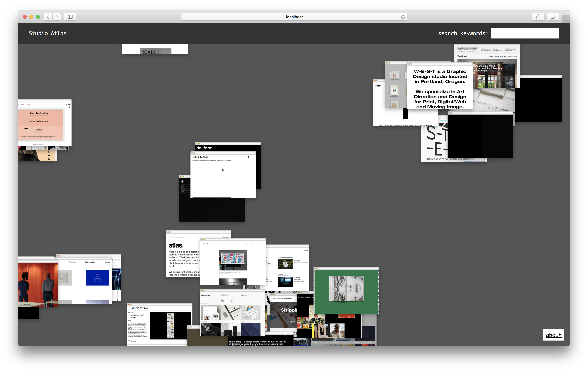Open the W-E-S-T studio screenshot

(440, 88)
